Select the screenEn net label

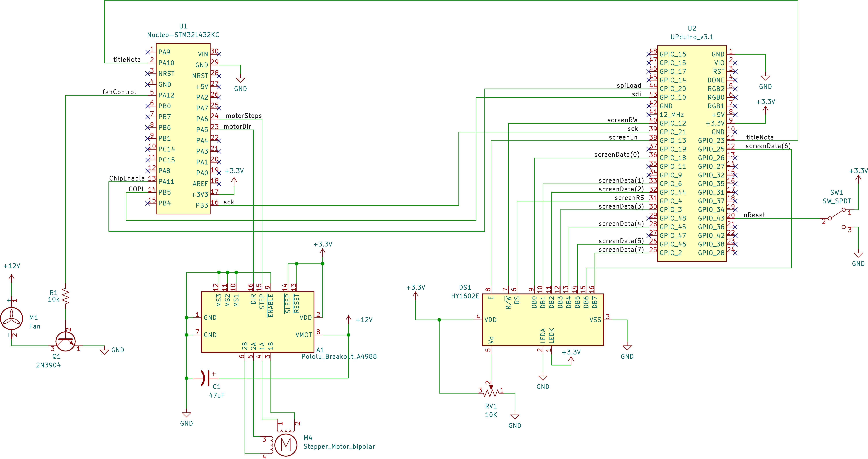pos(623,137)
